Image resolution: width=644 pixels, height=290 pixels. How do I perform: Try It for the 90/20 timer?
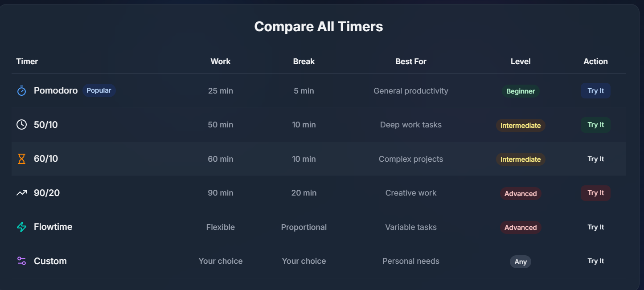[595, 192]
